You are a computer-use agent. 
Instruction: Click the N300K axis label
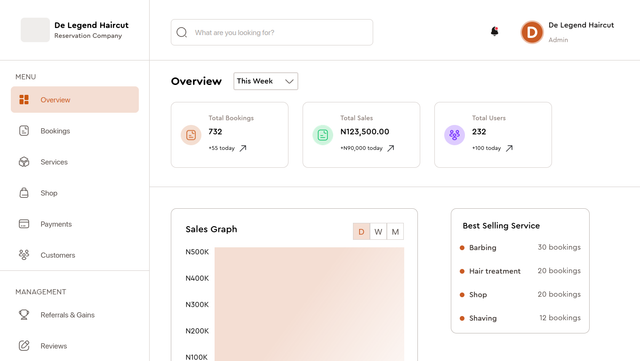[197, 305]
